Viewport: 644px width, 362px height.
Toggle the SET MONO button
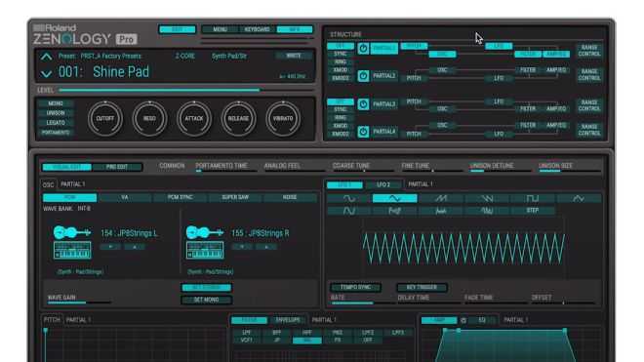[207, 300]
